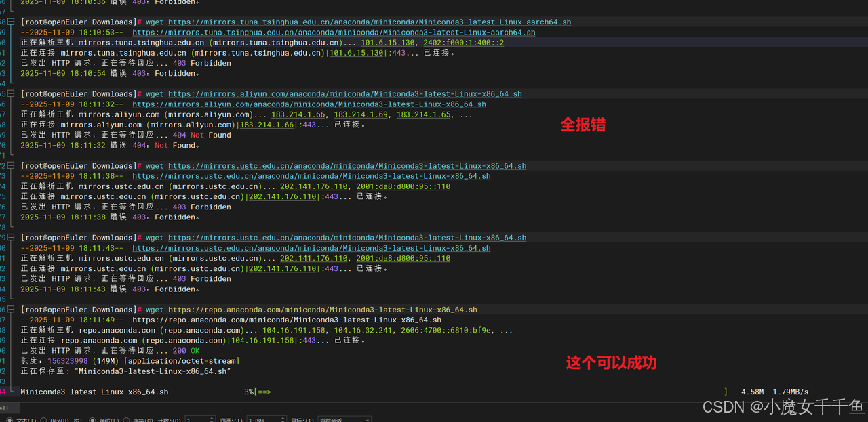The image size is (868, 422).
Task: Click IP 183.214.1.66 in the aliyun connecting line
Action: point(267,125)
